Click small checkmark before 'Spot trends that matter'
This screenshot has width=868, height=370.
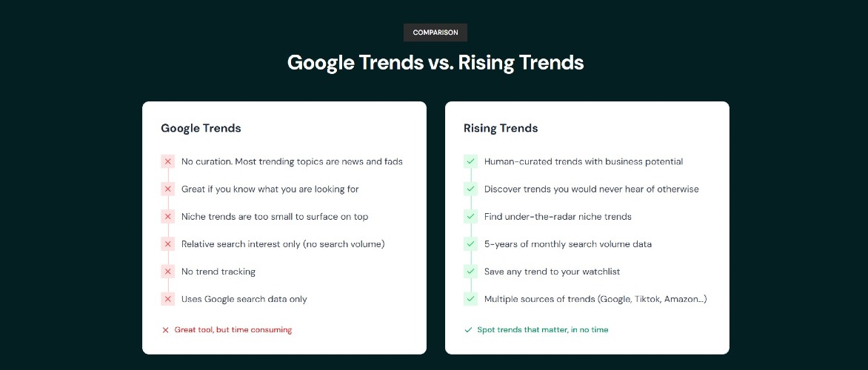pos(468,330)
